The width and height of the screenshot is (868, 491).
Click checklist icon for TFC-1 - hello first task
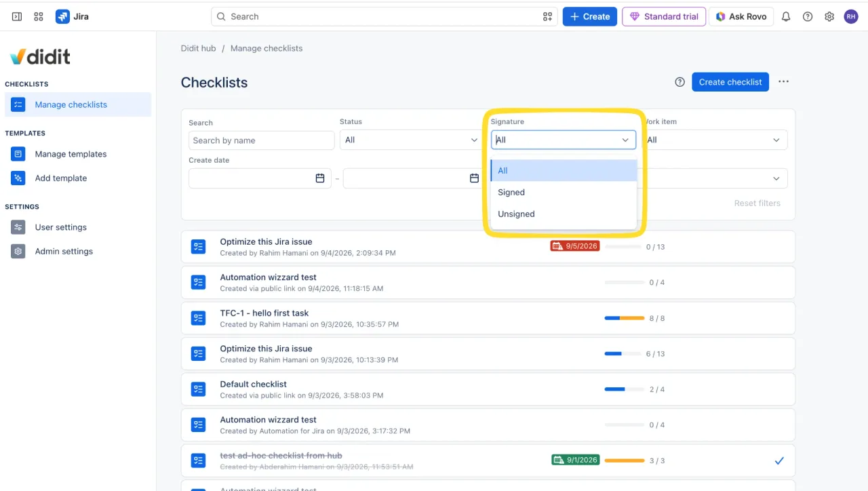click(198, 318)
